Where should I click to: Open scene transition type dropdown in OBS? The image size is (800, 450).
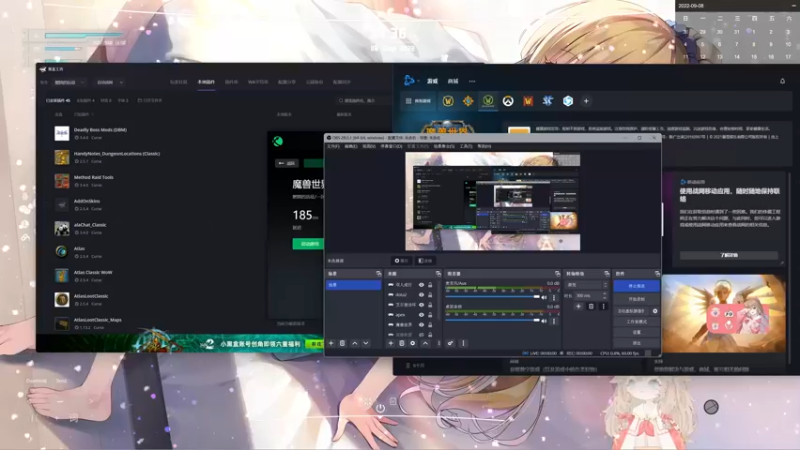pyautogui.click(x=587, y=285)
